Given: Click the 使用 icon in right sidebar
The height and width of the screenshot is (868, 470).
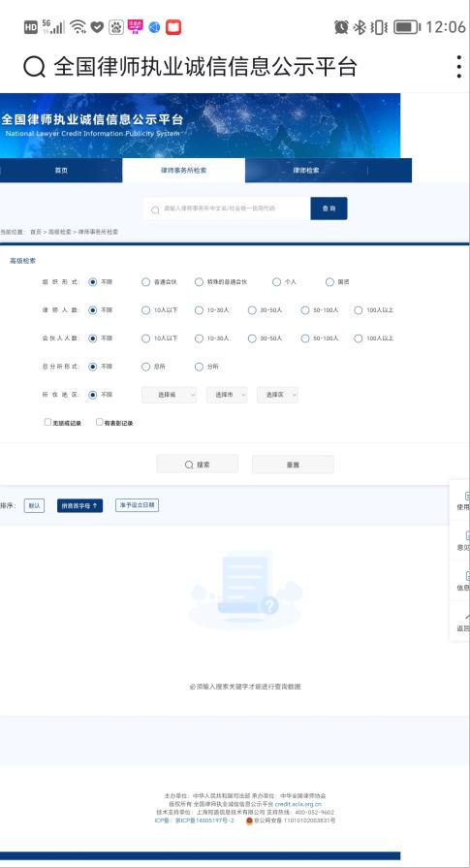Looking at the screenshot, I should (x=467, y=496).
